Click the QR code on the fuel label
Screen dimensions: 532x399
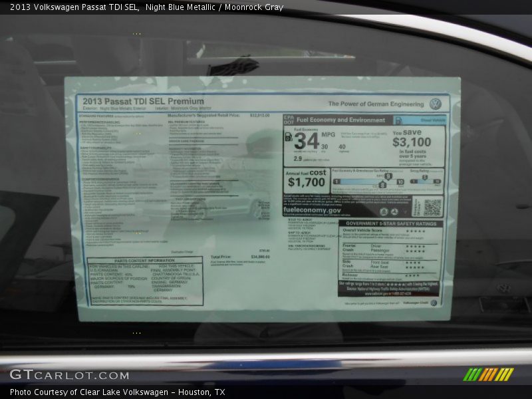tap(432, 207)
